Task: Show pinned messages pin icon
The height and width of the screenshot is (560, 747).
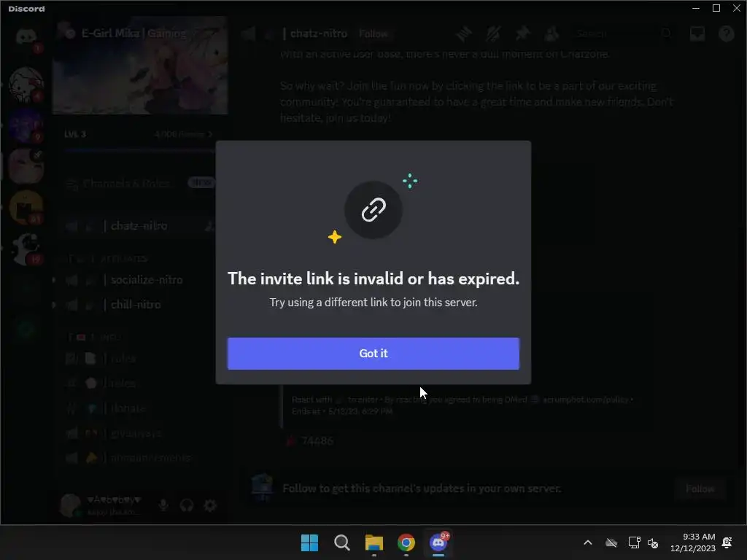Action: tap(522, 34)
